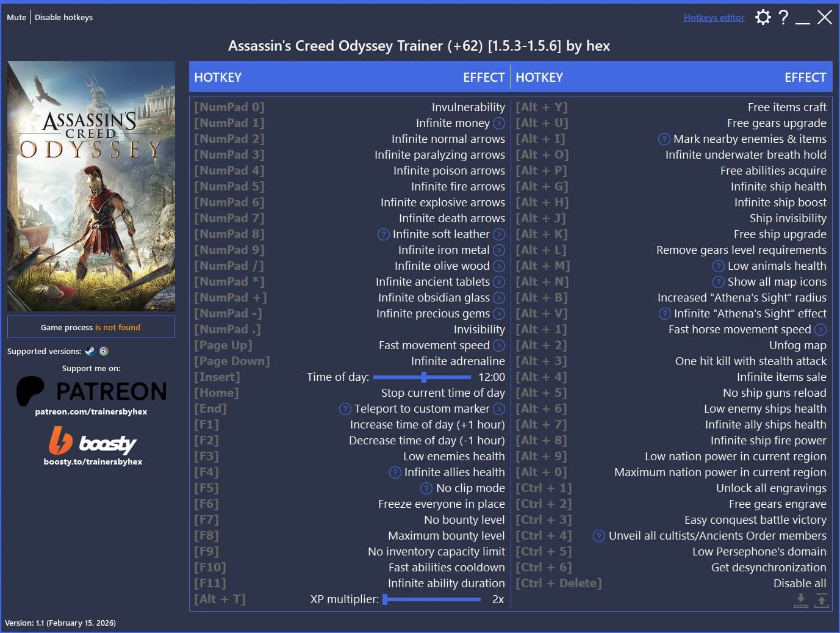Click the arrow icon next to Infinite money
The height and width of the screenshot is (633, 840).
499,123
